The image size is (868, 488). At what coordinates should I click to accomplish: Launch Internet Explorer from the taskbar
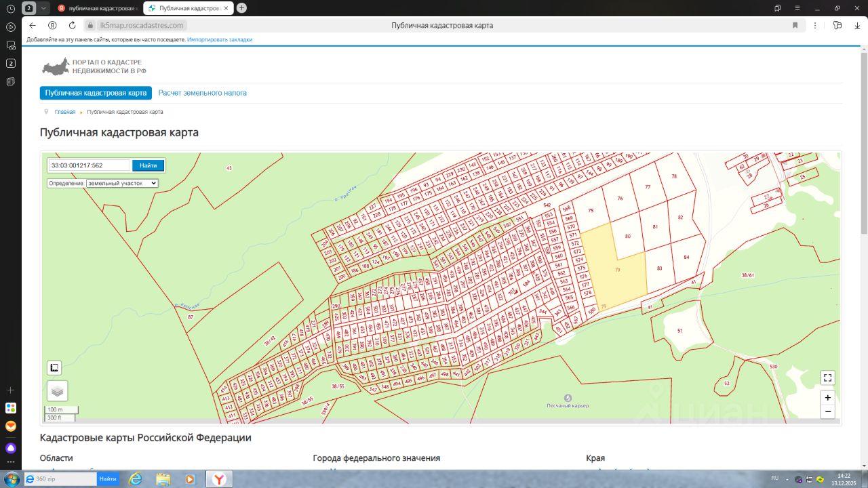coord(136,479)
